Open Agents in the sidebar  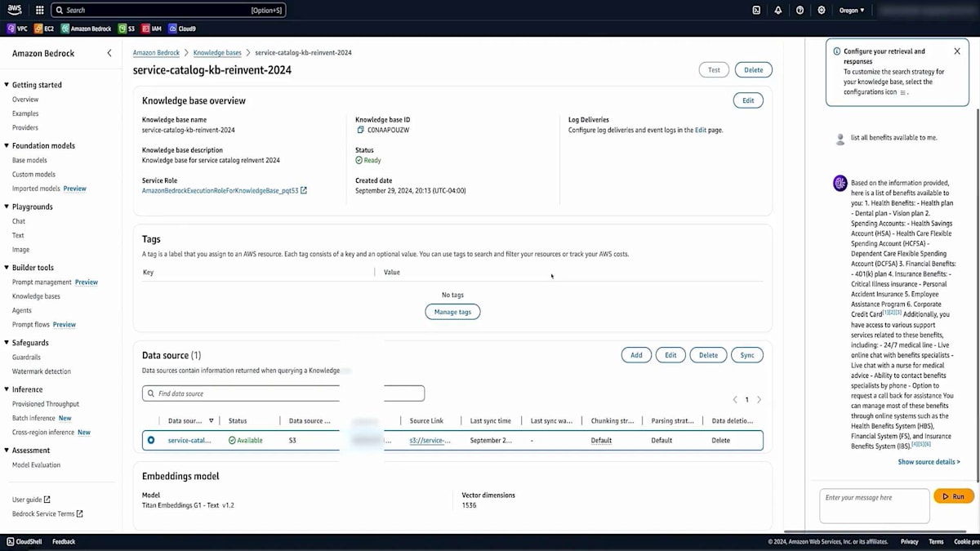click(x=22, y=310)
